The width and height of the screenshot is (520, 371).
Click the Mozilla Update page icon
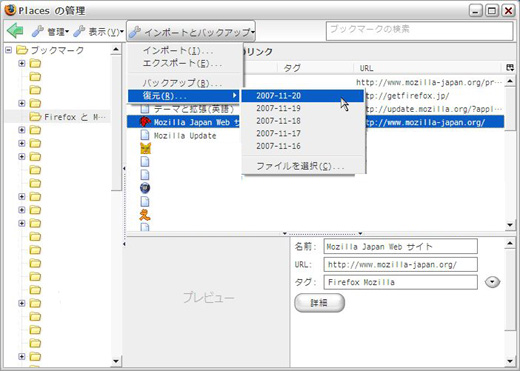click(x=145, y=135)
